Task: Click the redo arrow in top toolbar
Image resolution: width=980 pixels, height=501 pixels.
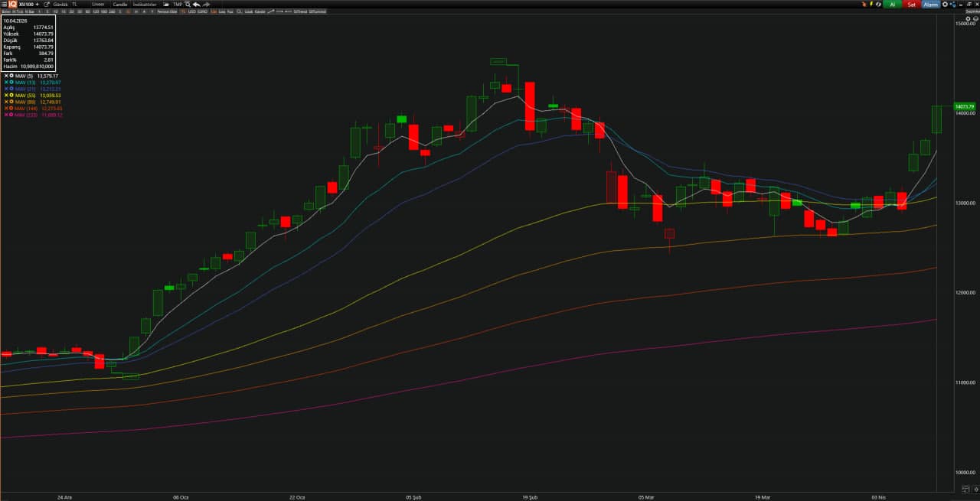Action: [206, 5]
